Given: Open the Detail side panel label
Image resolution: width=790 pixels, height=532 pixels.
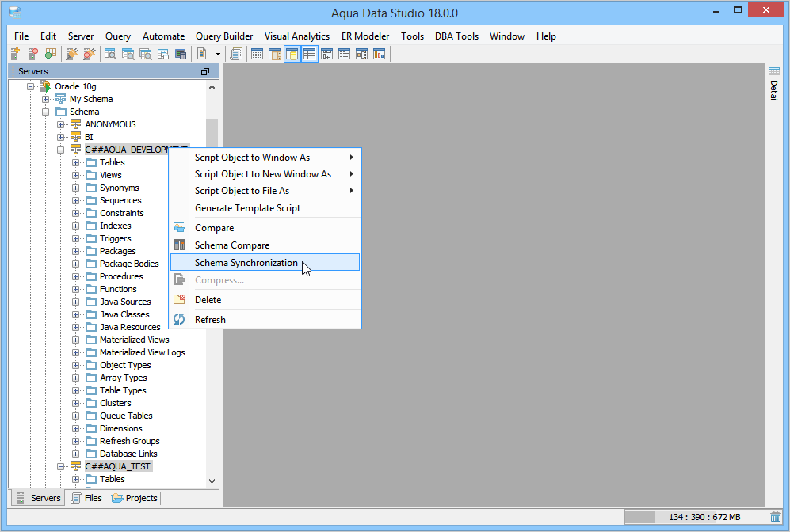Looking at the screenshot, I should click(x=774, y=91).
